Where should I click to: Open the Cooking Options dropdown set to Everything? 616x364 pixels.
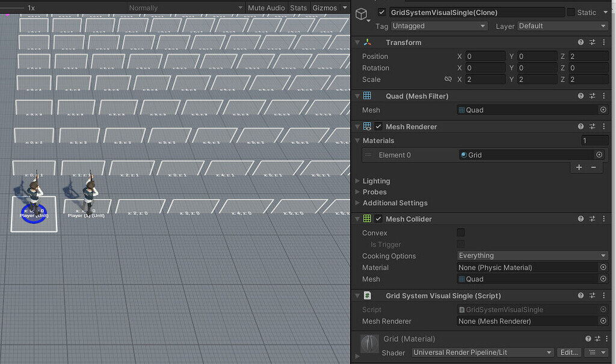(x=532, y=256)
